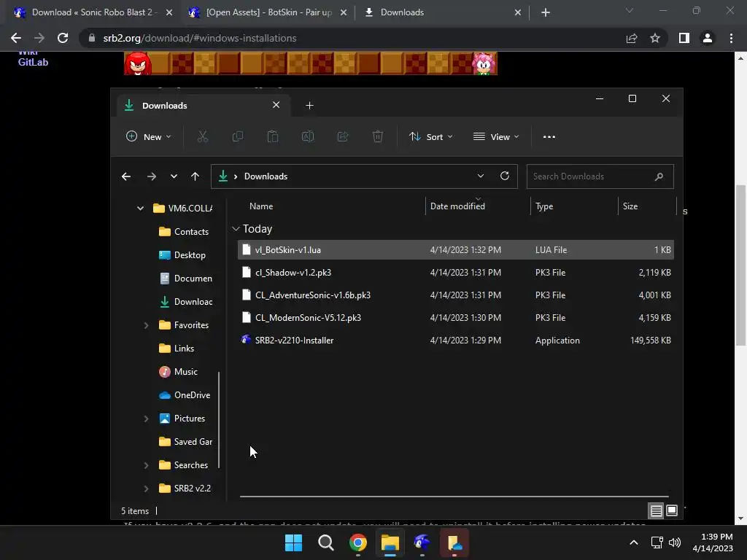Open OneDrive in navigation pane
747x560 pixels.
pos(186,395)
